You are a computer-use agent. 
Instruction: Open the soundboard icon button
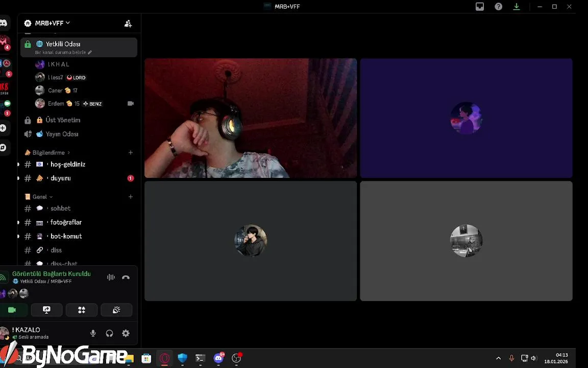(x=116, y=310)
